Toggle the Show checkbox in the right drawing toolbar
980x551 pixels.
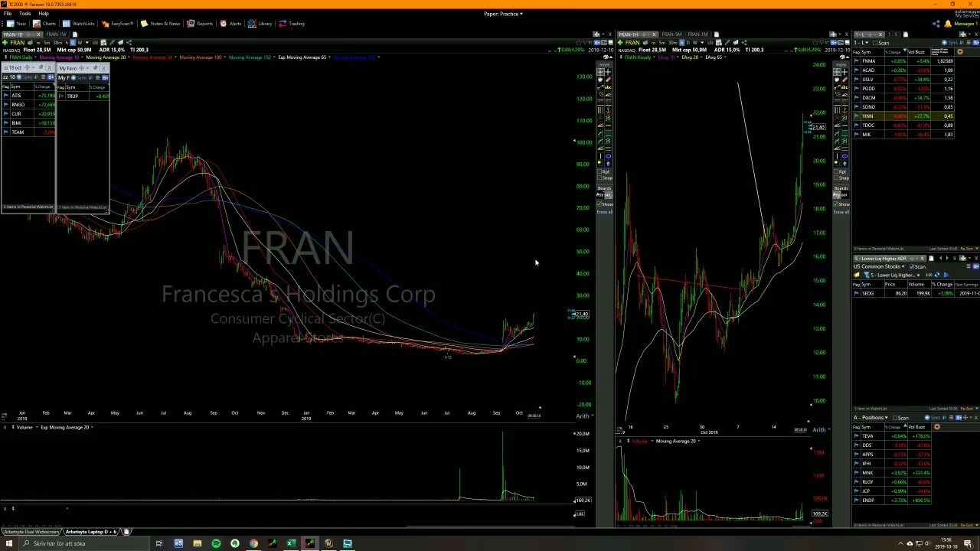tap(836, 204)
